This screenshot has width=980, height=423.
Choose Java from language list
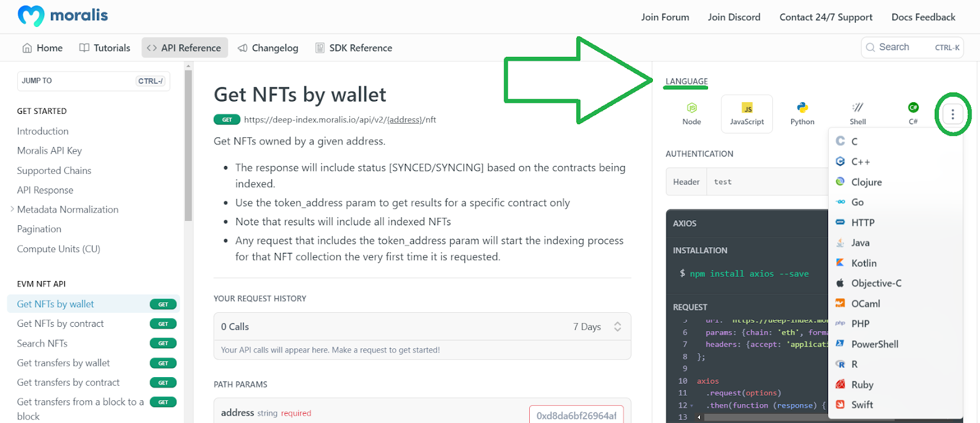tap(895, 242)
